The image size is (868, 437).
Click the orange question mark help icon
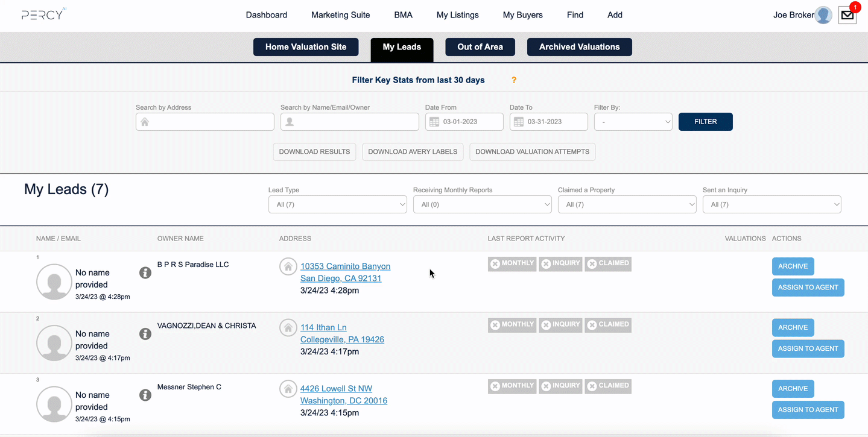click(514, 80)
